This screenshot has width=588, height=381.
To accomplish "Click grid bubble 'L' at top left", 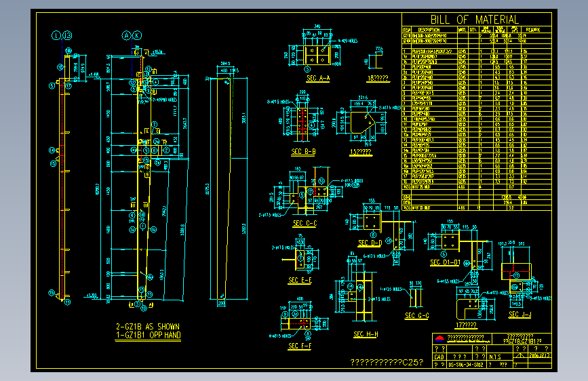I will [56, 36].
